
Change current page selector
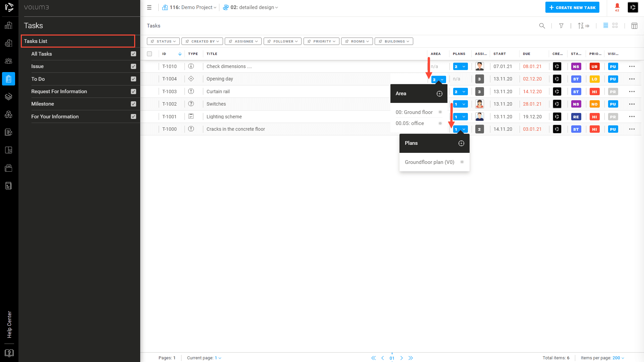click(218, 358)
